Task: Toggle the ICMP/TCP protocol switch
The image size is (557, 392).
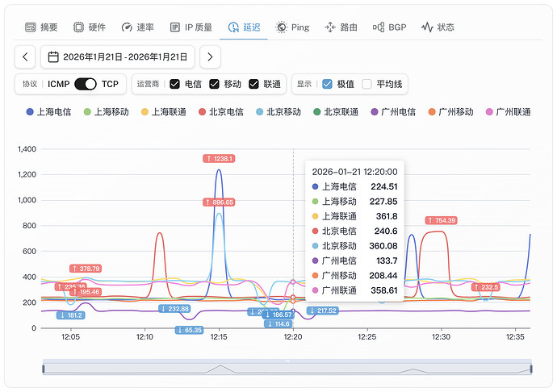Action: point(86,84)
